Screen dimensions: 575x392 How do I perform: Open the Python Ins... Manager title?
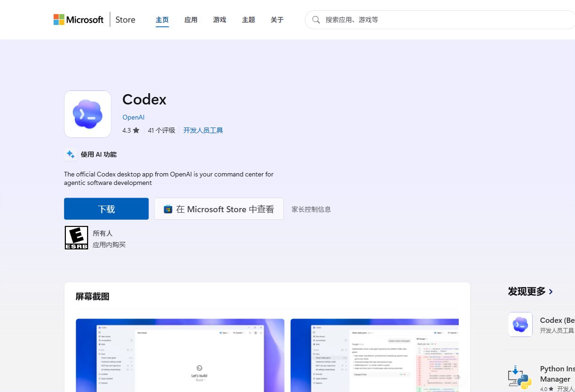[558, 374]
